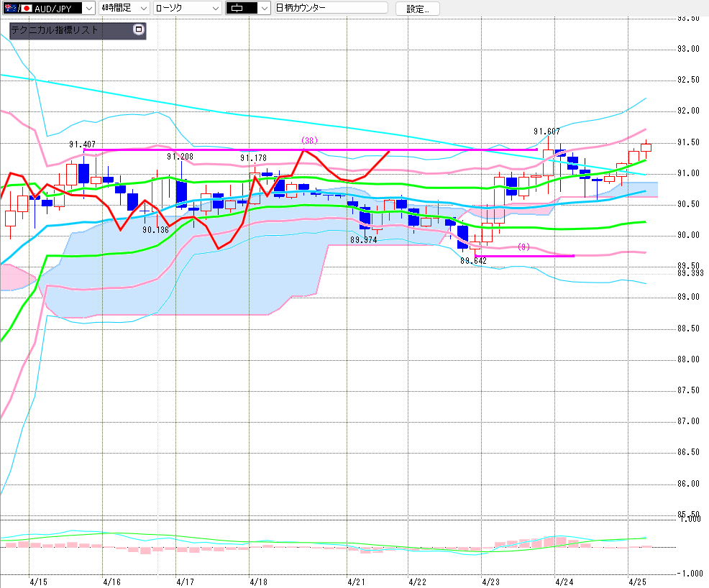Open the 設定... settings button

(417, 9)
